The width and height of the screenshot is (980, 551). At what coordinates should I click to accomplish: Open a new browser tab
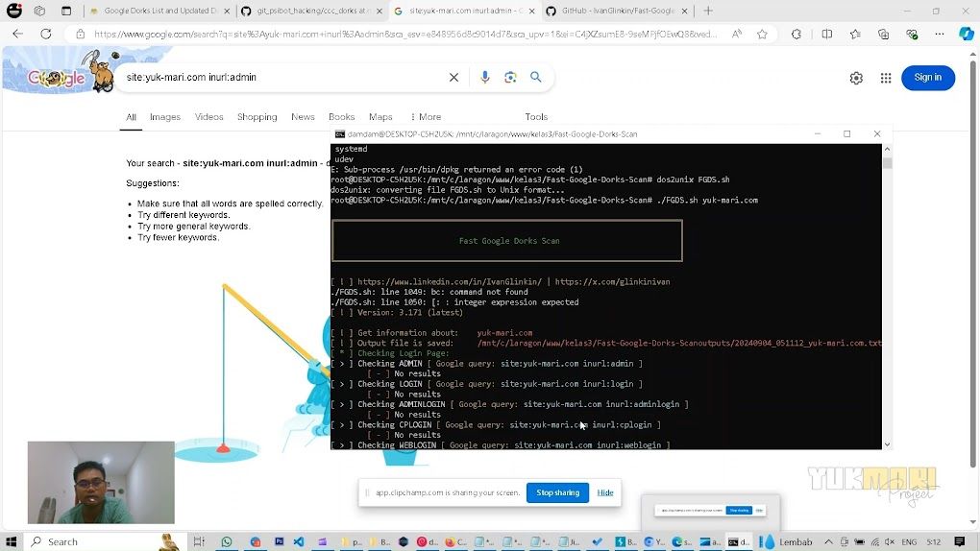[x=708, y=11]
